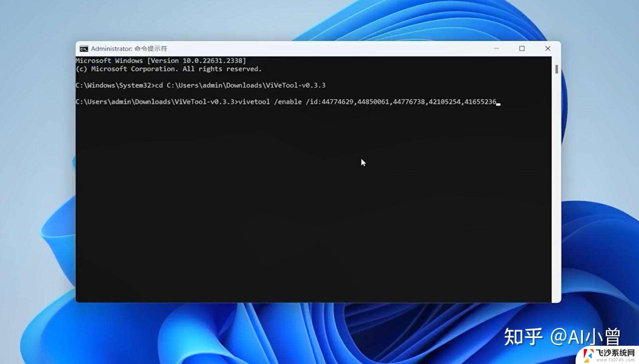Click the Command Prompt icon in title bar
The image size is (639, 364).
(x=84, y=49)
